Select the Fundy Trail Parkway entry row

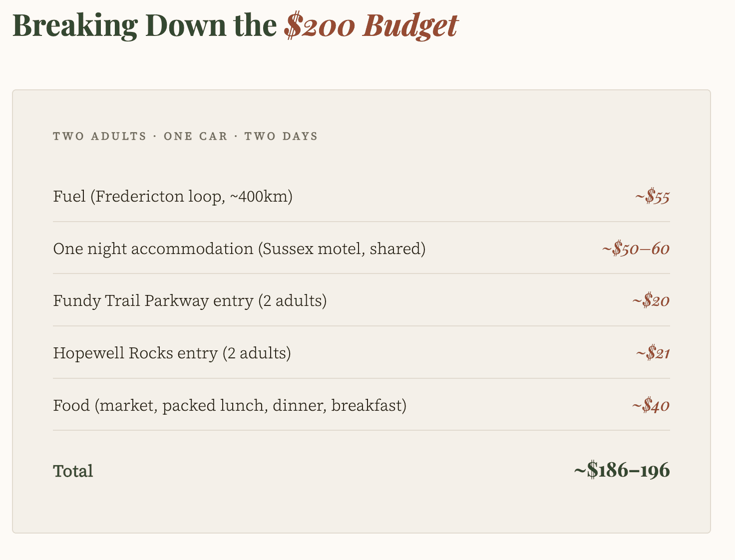click(362, 301)
